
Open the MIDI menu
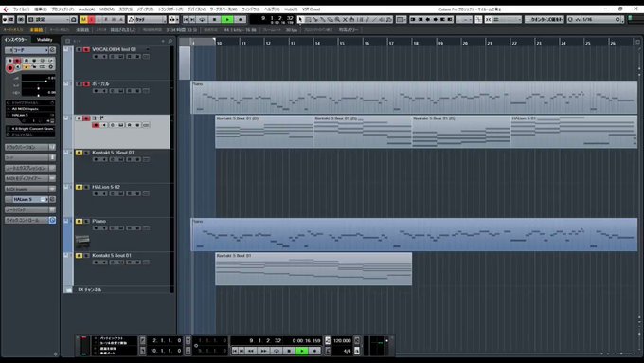pos(107,9)
